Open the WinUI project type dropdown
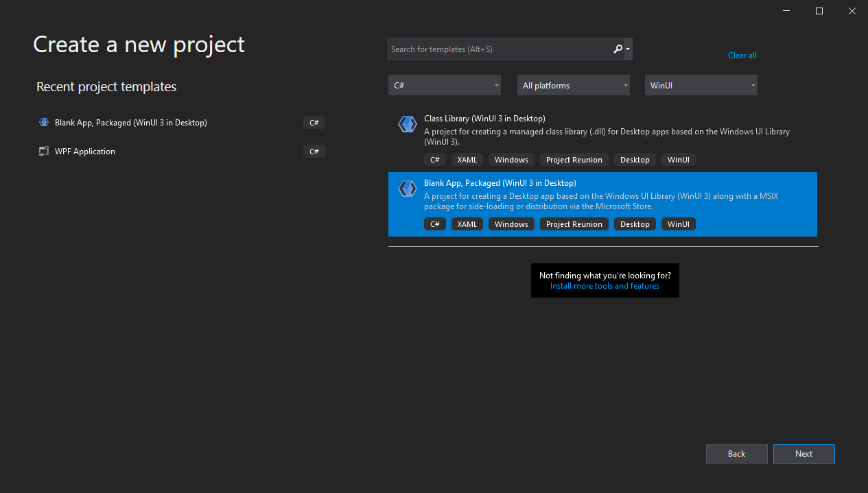Image resolution: width=868 pixels, height=493 pixels. pyautogui.click(x=701, y=85)
